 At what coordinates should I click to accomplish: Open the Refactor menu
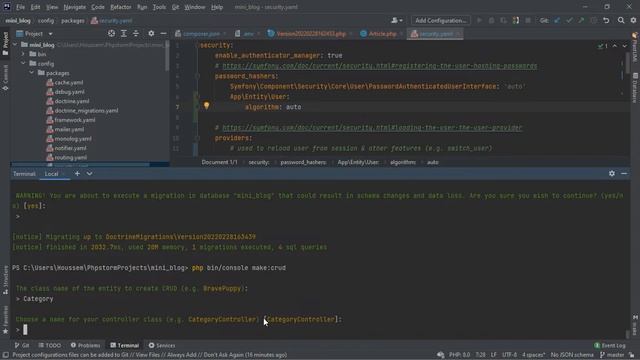point(121,7)
